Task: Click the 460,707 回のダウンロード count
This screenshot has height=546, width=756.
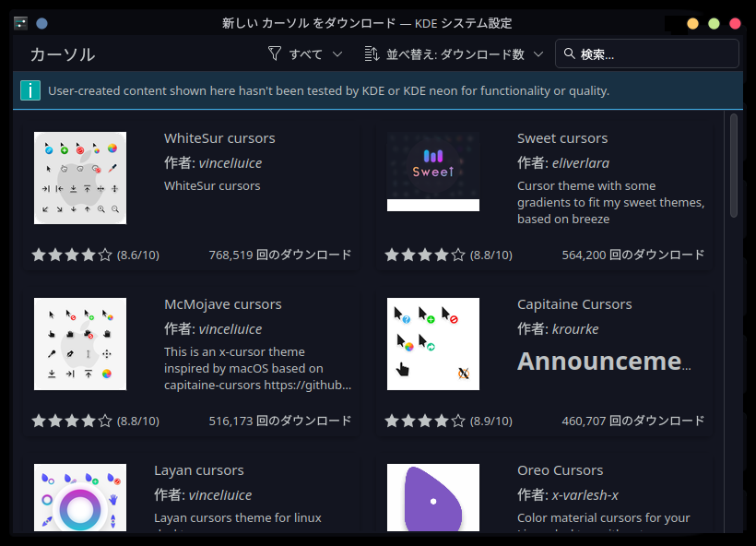Action: point(633,421)
